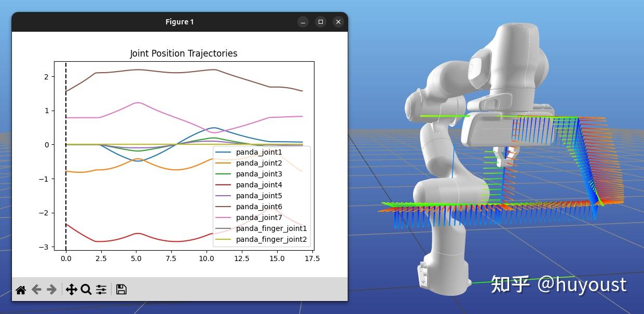
Task: Save the figure with floppy icon
Action: (121, 290)
